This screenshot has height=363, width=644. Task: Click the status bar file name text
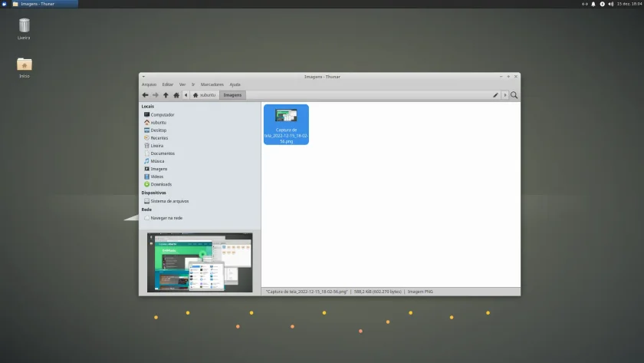coord(307,292)
